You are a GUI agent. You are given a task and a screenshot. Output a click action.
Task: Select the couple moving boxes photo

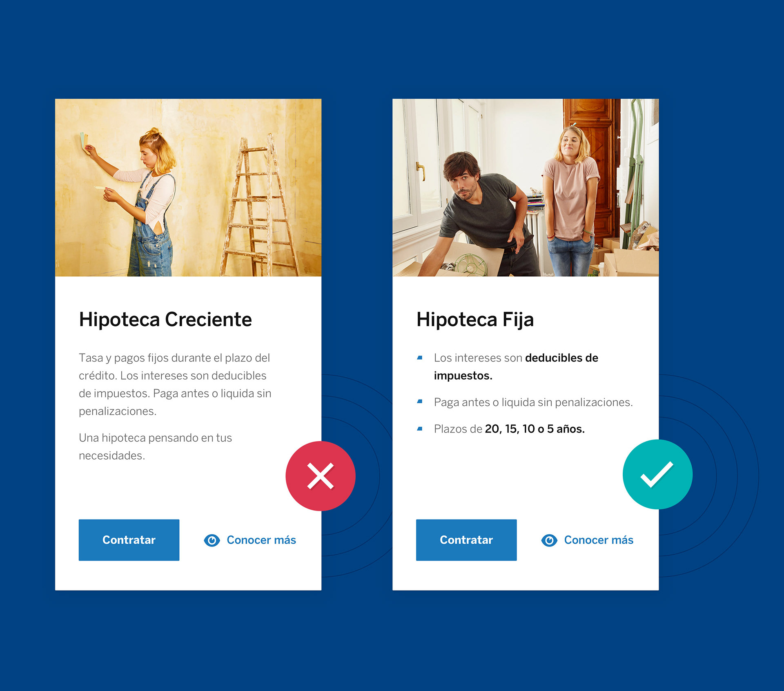[x=526, y=187]
